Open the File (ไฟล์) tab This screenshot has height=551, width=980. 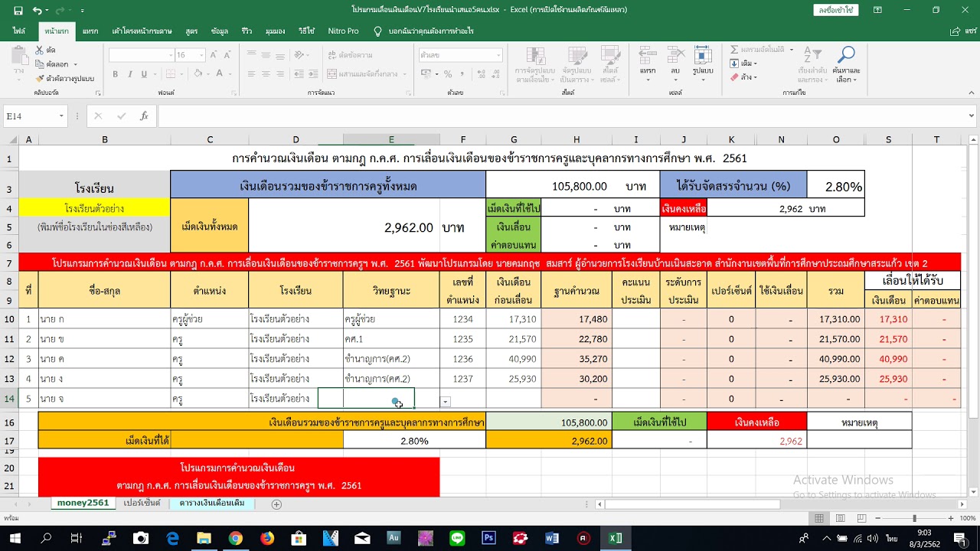(x=19, y=31)
